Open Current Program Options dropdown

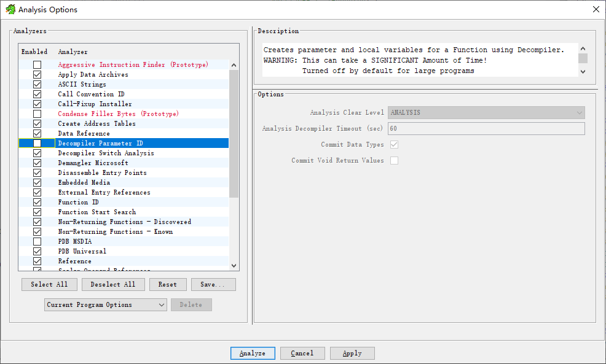tap(106, 304)
